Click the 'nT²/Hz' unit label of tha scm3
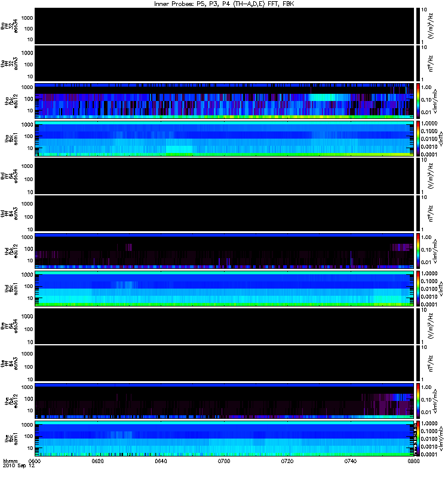 (431, 64)
